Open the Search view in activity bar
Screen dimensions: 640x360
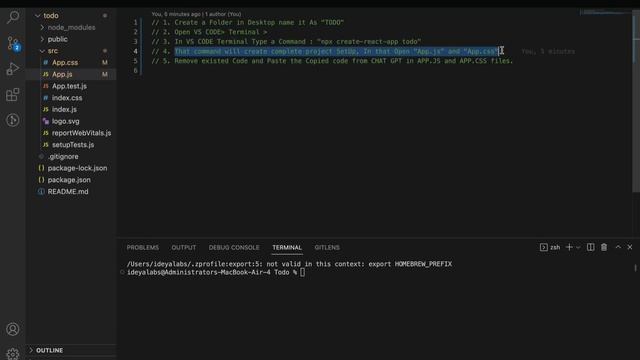click(13, 17)
